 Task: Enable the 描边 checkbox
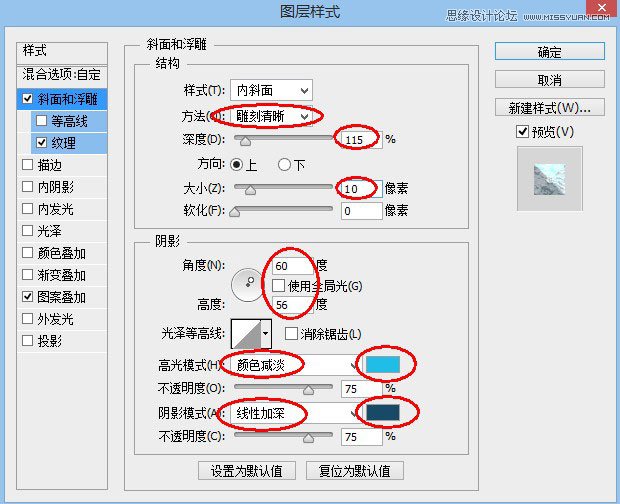[x=27, y=164]
